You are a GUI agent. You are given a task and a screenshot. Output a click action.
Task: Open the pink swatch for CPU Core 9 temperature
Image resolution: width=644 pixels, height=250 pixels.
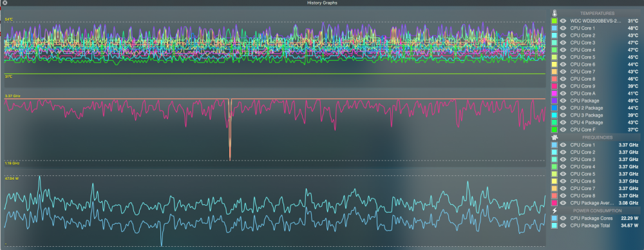click(x=554, y=86)
